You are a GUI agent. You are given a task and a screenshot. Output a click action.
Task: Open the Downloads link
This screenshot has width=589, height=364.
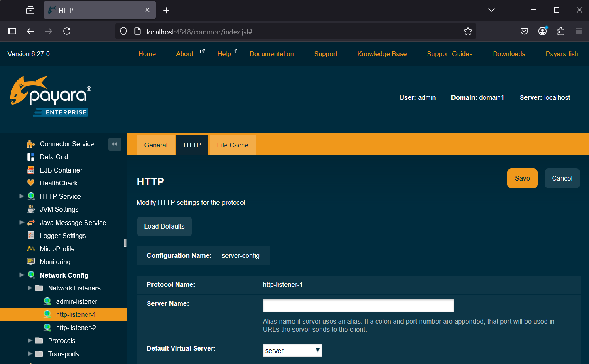click(509, 54)
